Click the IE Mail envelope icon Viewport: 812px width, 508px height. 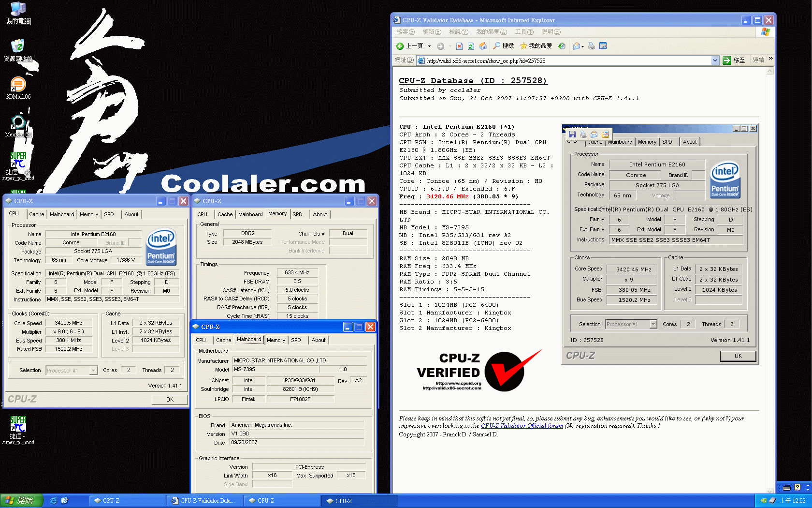(x=576, y=46)
